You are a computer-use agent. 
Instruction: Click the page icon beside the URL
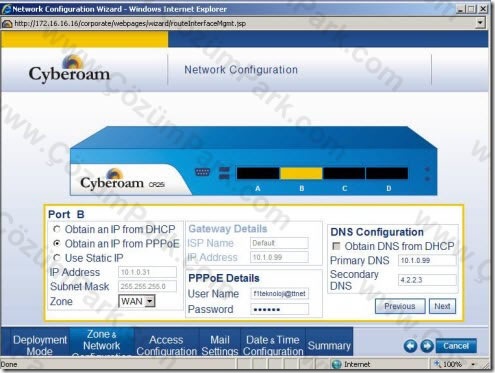(7, 24)
